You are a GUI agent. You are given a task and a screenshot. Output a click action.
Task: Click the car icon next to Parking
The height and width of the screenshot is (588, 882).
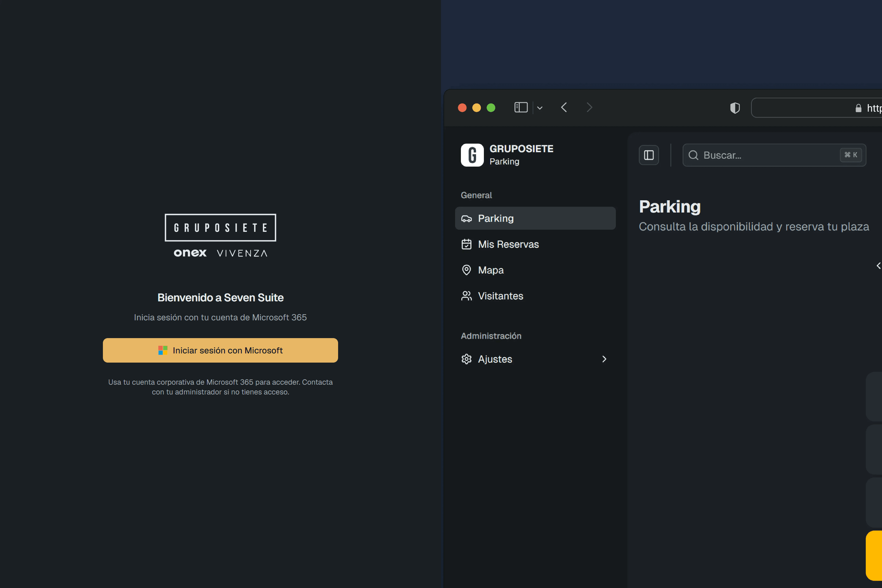(x=466, y=219)
